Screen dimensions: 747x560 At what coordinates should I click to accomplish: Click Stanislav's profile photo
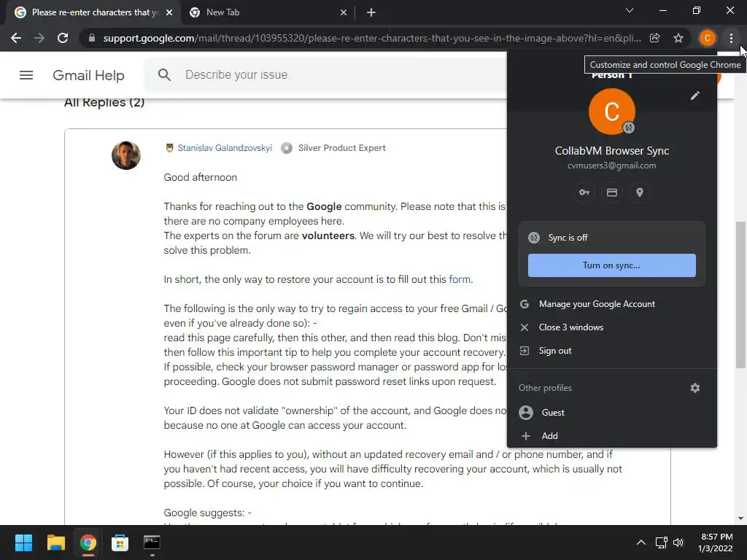pyautogui.click(x=125, y=155)
